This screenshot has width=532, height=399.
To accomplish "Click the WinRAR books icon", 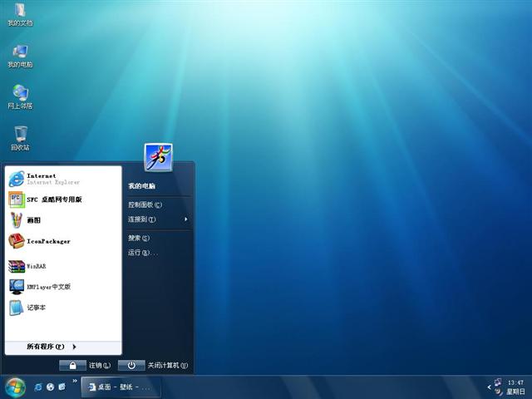I will click(x=17, y=266).
